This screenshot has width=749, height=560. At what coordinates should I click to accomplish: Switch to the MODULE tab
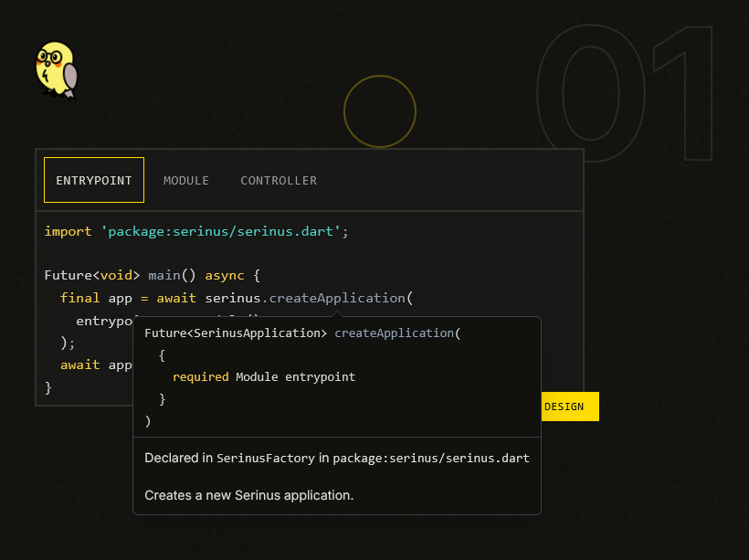click(185, 180)
